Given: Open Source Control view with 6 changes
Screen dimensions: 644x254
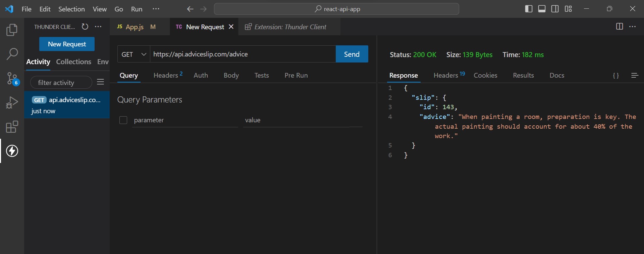Looking at the screenshot, I should pyautogui.click(x=13, y=79).
